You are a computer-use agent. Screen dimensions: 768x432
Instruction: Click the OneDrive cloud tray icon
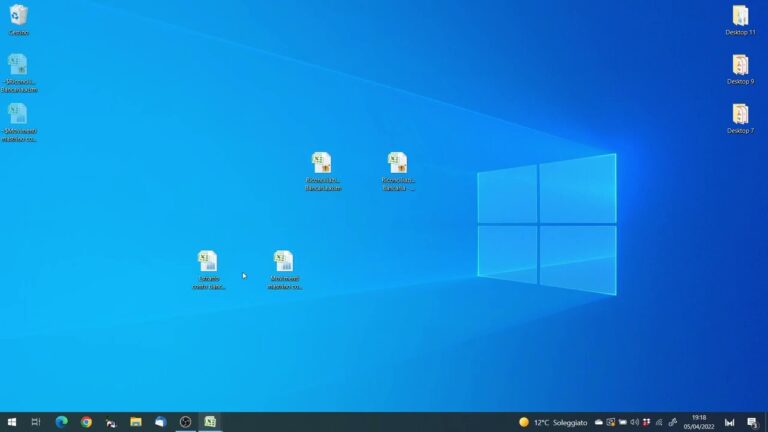pyautogui.click(x=599, y=422)
